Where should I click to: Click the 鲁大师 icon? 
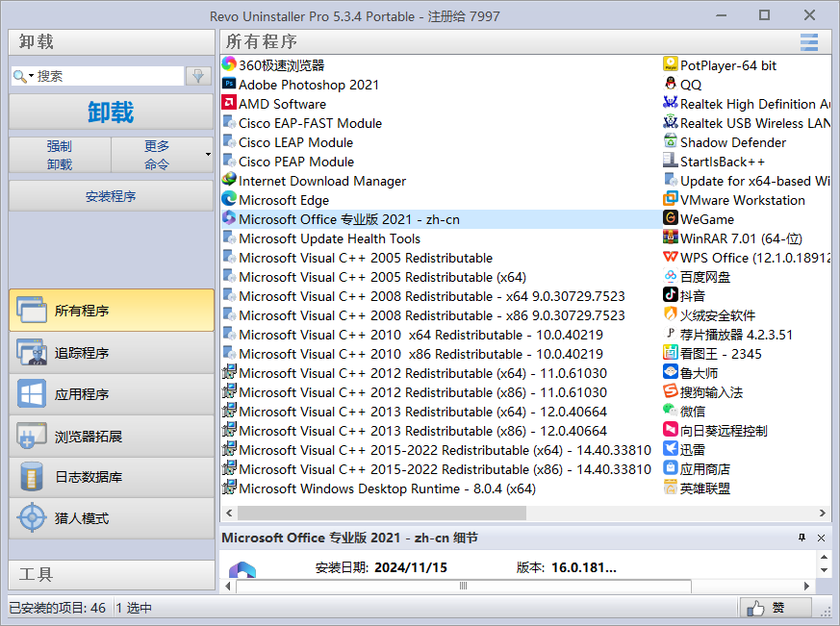click(671, 372)
